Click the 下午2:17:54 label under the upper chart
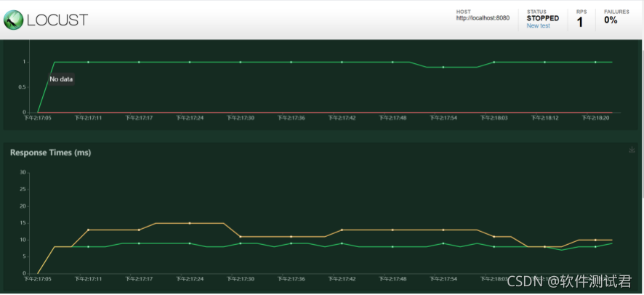The height and width of the screenshot is (295, 644). (x=443, y=118)
